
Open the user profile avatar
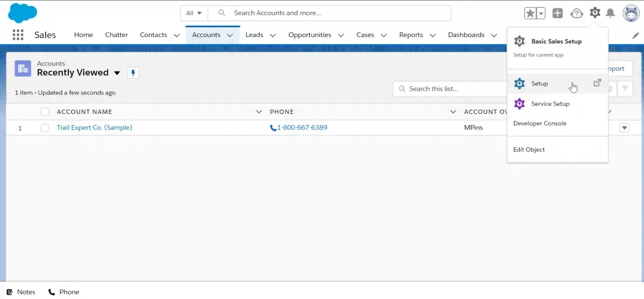pyautogui.click(x=631, y=13)
